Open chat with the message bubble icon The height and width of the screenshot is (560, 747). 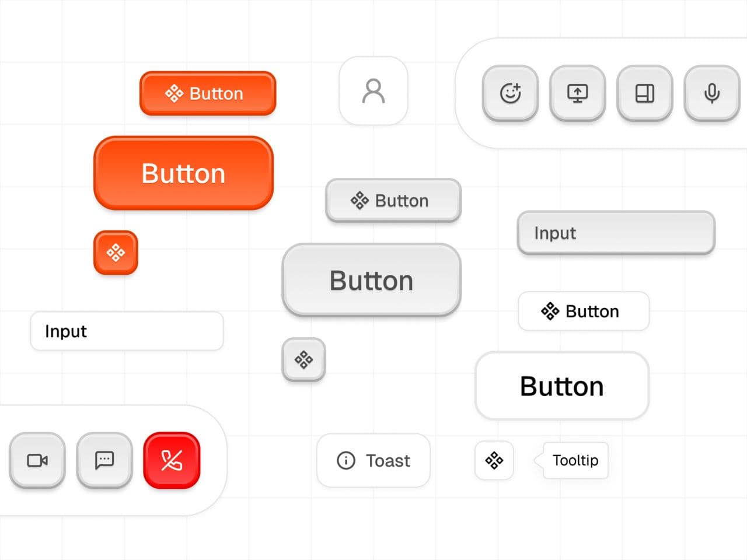point(104,460)
